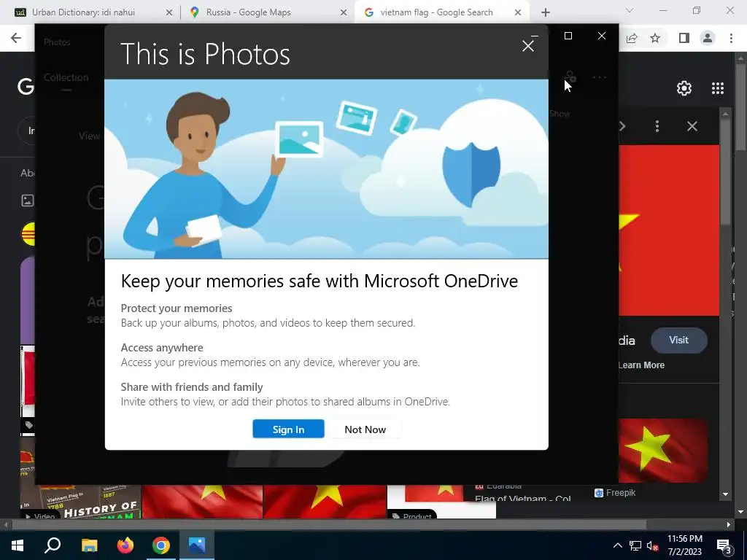Image resolution: width=747 pixels, height=560 pixels.
Task: Click Learn More link in preview
Action: pyautogui.click(x=641, y=365)
